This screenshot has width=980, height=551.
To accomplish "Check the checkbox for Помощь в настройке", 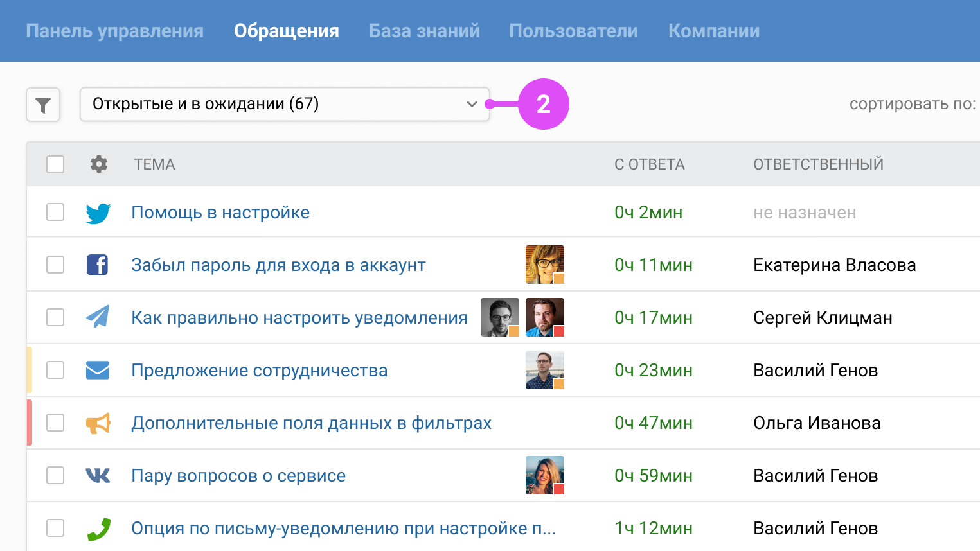I will (x=55, y=212).
